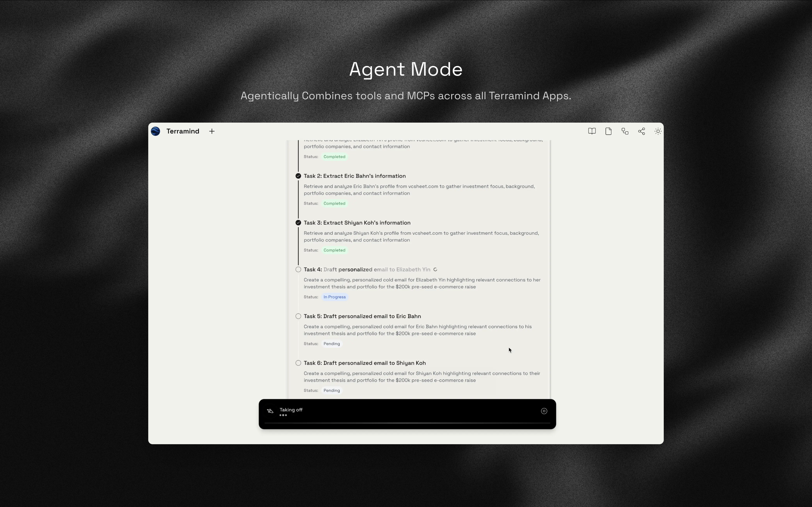The image size is (812, 507).
Task: Click the Terramind title tab
Action: pos(183,131)
